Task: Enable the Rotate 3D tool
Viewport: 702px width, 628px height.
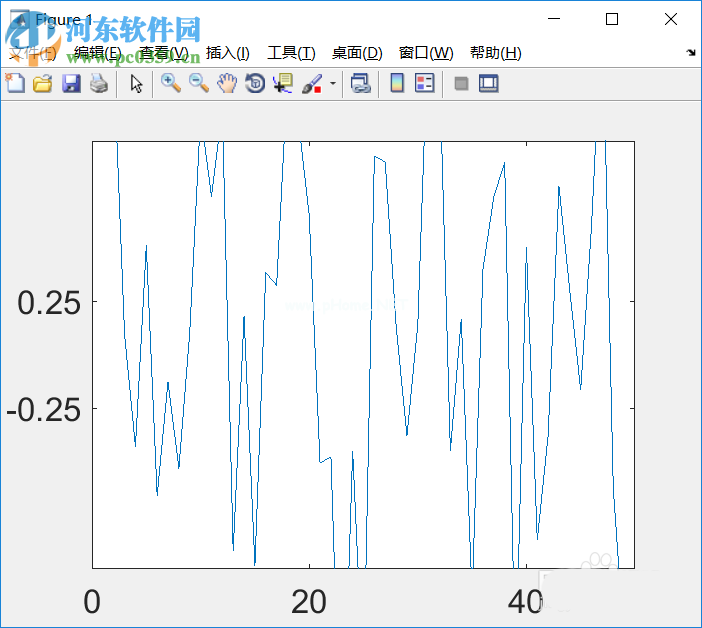Action: tap(255, 84)
